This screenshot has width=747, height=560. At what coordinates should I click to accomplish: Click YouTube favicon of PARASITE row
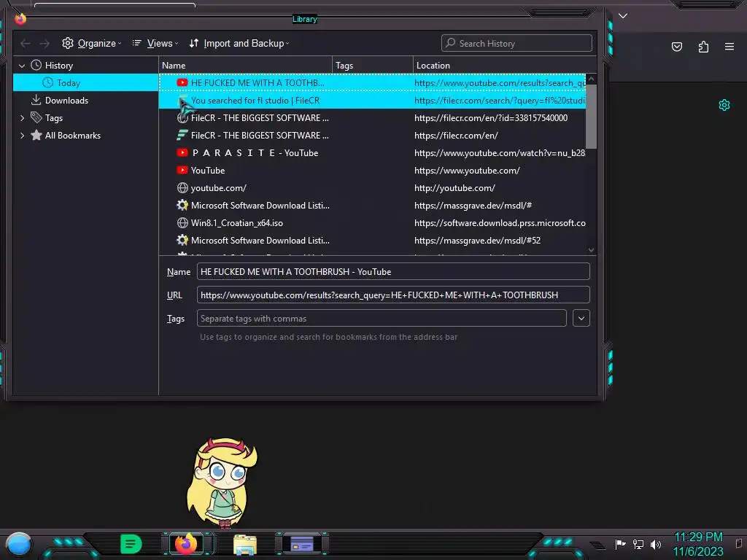click(182, 153)
